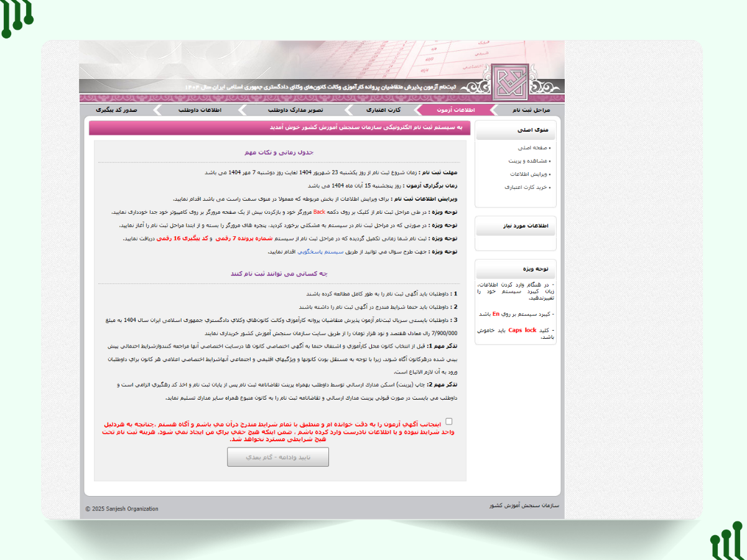This screenshot has width=747, height=560.
Task: Select the کارت اعتباری tab
Action: [383, 110]
